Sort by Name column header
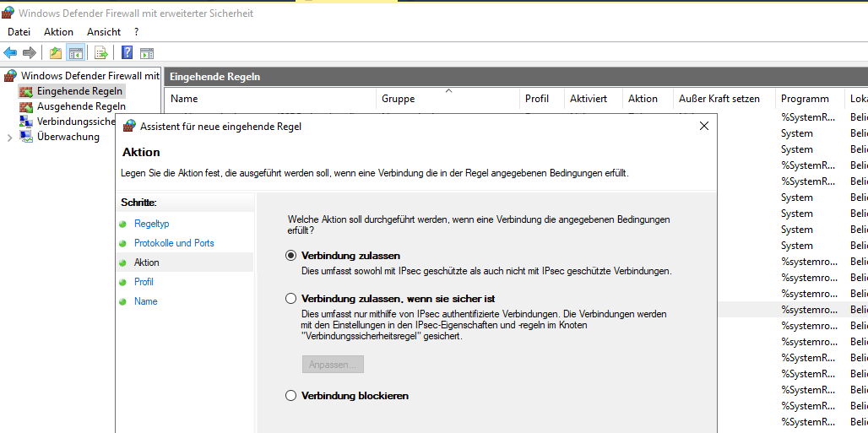Image resolution: width=868 pixels, height=433 pixels. coord(271,99)
